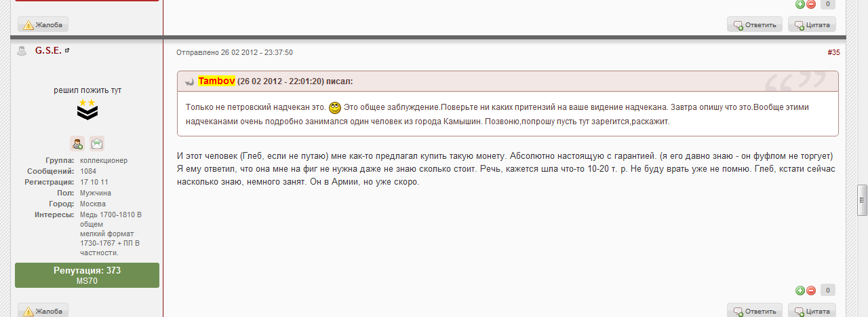Screen dimensions: 868x317
Task: Open highlighted Tambov username link in quote
Action: 217,81
